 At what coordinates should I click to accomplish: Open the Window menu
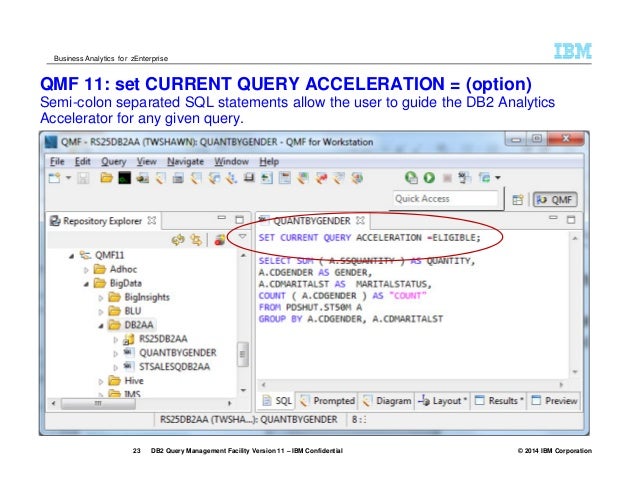click(x=232, y=161)
